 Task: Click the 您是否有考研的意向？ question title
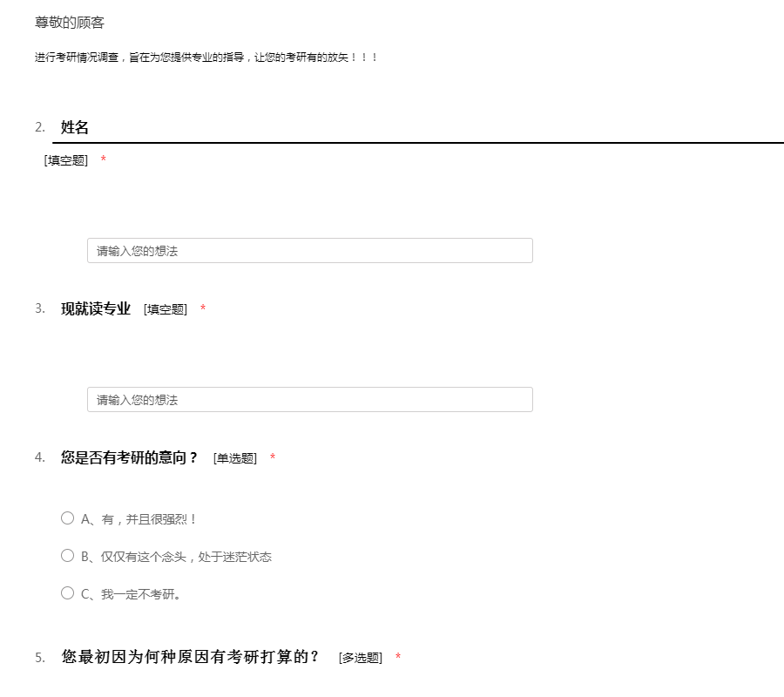[x=130, y=457]
